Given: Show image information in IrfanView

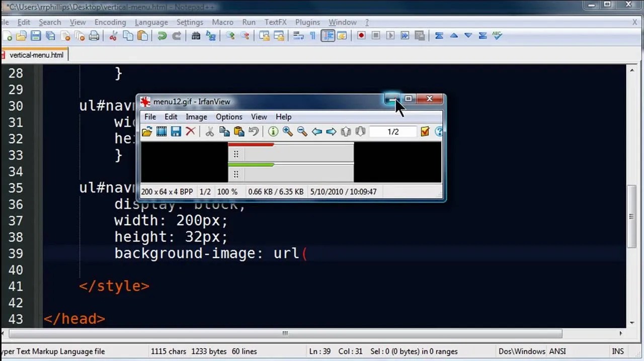Looking at the screenshot, I should (273, 132).
